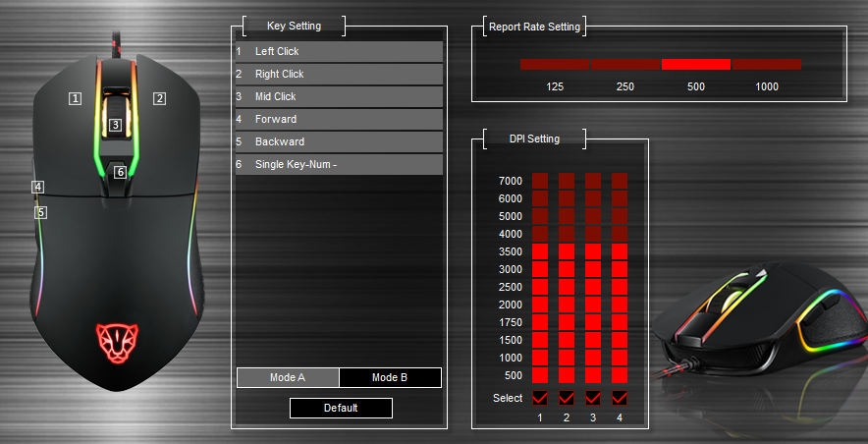Toggle Select checkbox for DPI level 4
868x444 pixels.
coord(620,398)
